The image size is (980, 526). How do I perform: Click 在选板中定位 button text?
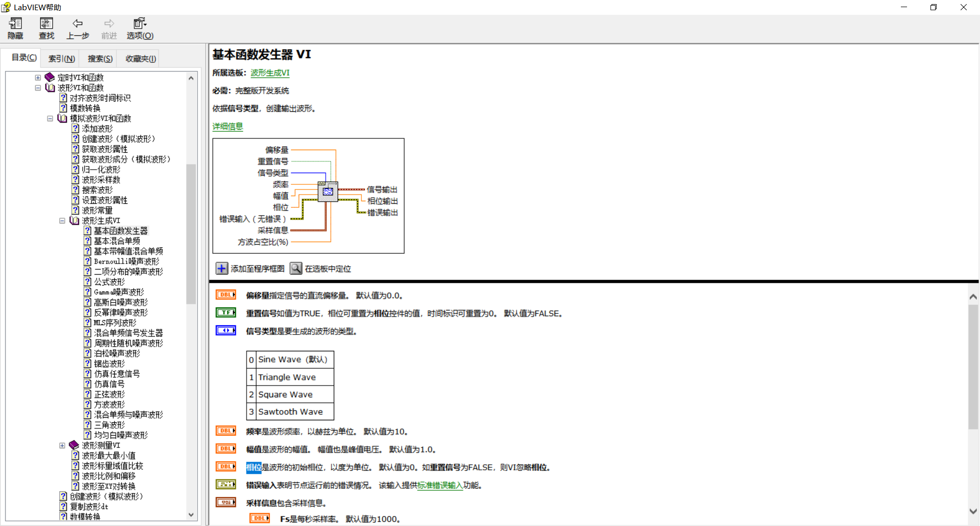[328, 269]
